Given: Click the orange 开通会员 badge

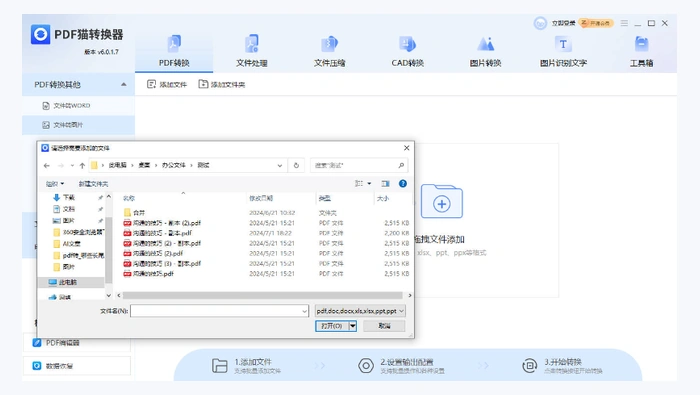Looking at the screenshot, I should 596,23.
